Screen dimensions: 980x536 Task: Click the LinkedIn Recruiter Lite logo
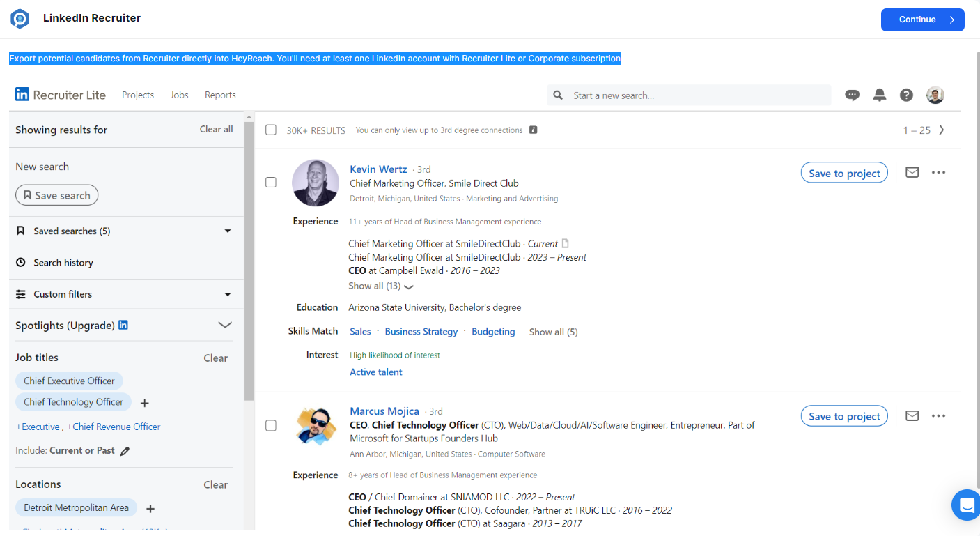[61, 95]
